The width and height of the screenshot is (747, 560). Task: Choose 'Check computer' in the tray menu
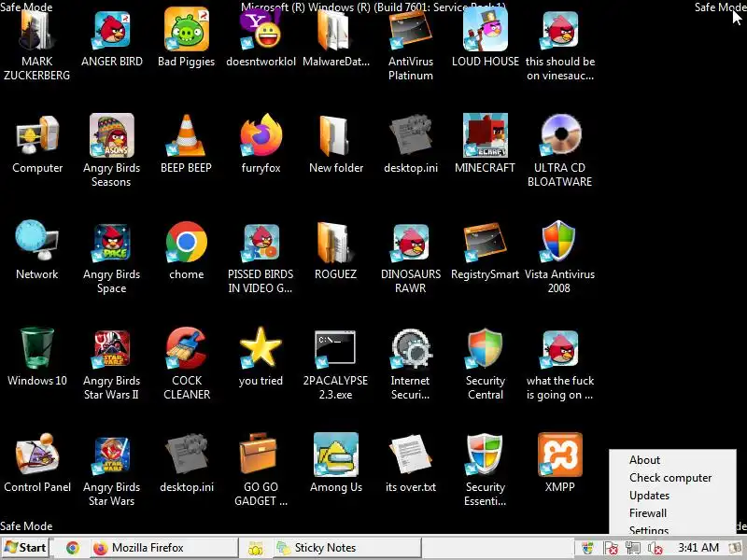click(x=670, y=478)
